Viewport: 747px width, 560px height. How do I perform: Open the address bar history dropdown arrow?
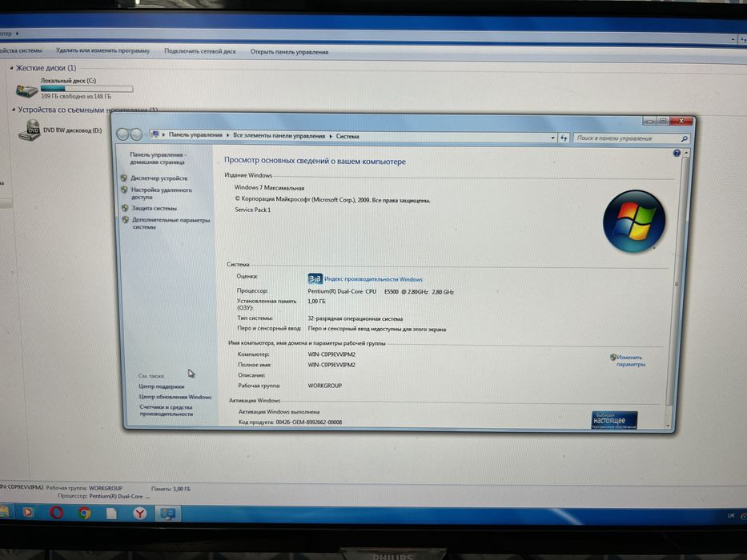click(552, 138)
